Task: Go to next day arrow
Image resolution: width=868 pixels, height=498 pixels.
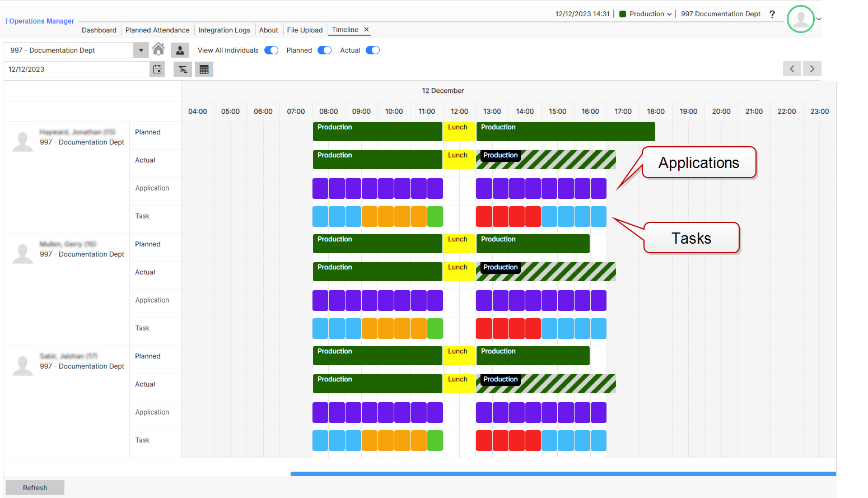Action: tap(812, 69)
